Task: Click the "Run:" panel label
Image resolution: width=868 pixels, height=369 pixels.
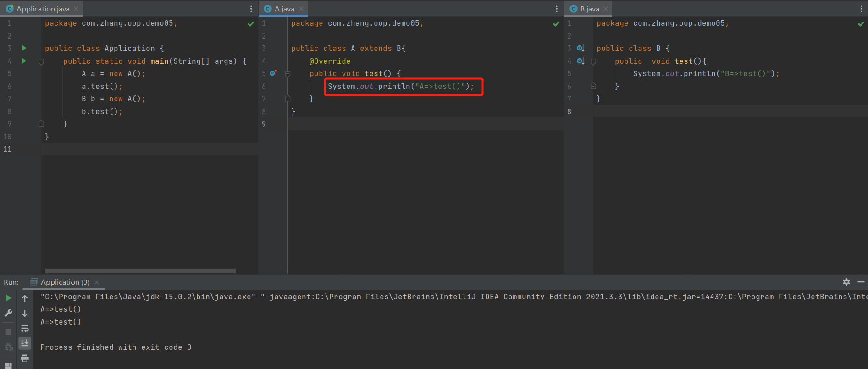Action: (x=11, y=282)
